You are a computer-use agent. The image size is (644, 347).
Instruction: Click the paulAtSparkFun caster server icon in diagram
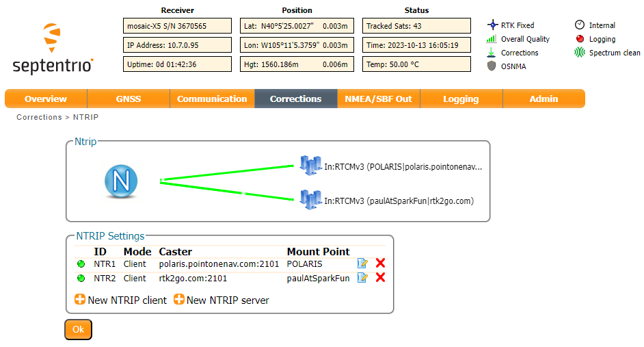pos(310,199)
